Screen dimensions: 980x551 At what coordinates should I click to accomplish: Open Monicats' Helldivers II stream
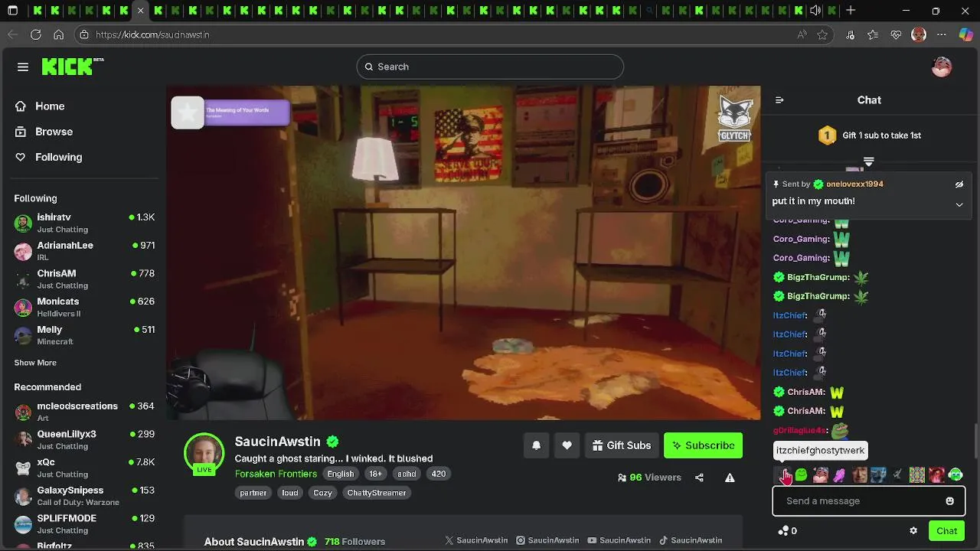pyautogui.click(x=84, y=307)
